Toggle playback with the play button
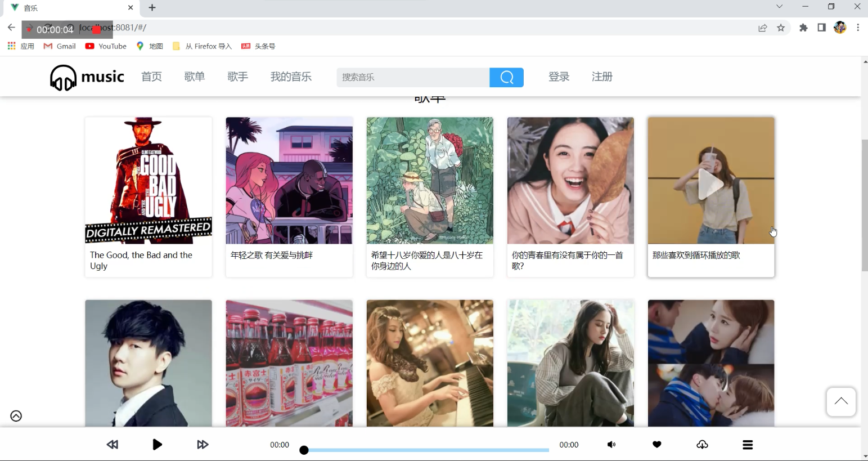868x461 pixels. point(157,444)
